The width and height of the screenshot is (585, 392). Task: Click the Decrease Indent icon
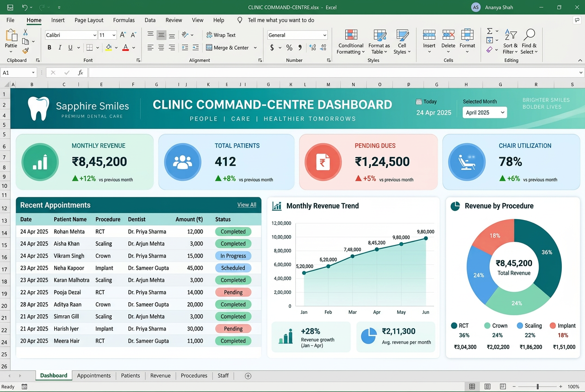click(185, 48)
